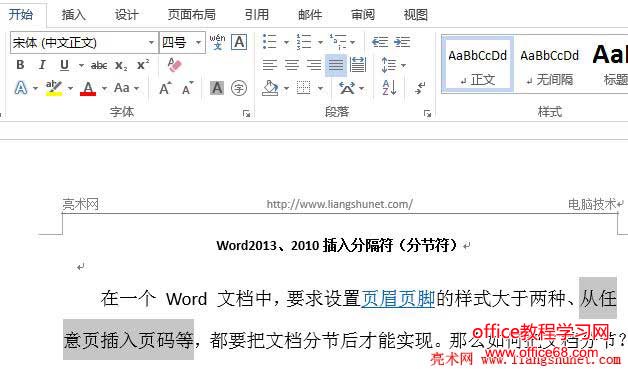Launch Font dialog from 字体 group
The image size is (628, 369).
246,114
